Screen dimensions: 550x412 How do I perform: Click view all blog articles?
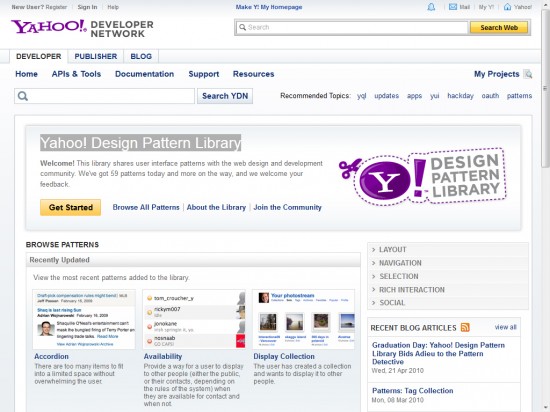pos(505,327)
